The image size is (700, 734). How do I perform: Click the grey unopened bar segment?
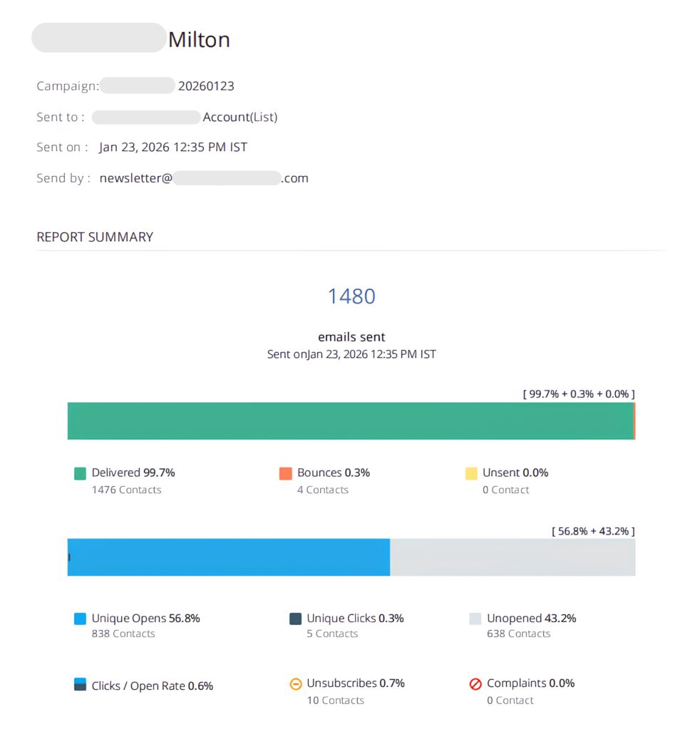513,557
